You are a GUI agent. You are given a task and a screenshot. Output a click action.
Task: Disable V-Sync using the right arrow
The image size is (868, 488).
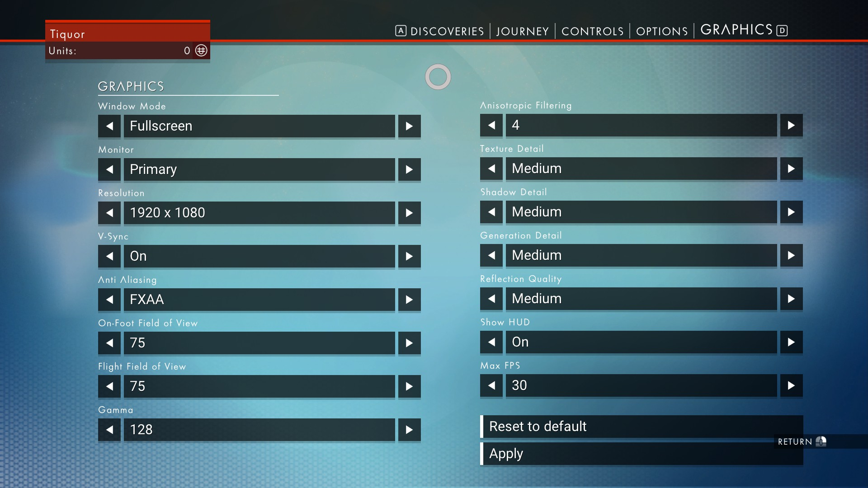point(410,256)
